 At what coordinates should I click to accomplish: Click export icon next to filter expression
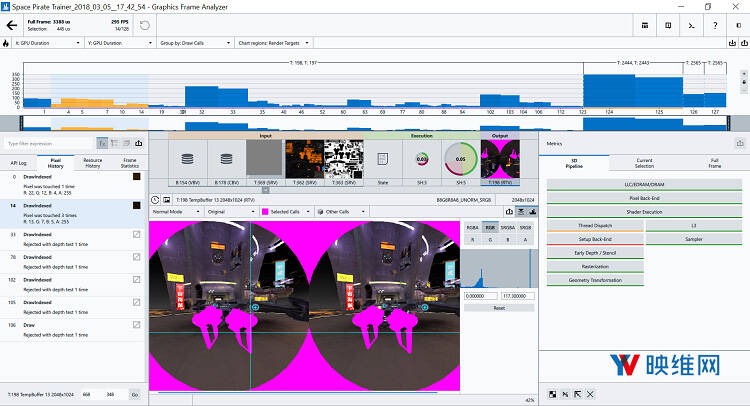138,143
